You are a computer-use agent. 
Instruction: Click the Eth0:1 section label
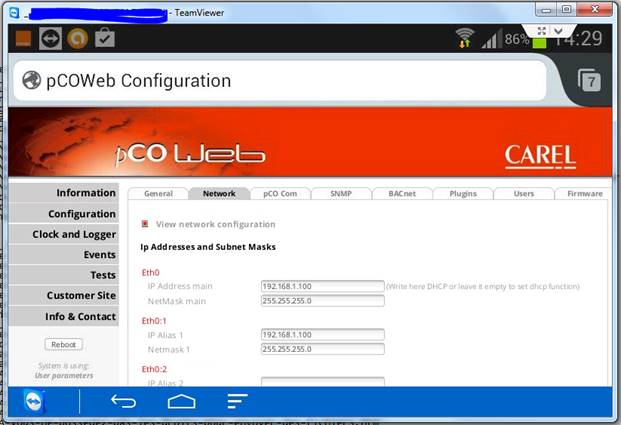(154, 321)
